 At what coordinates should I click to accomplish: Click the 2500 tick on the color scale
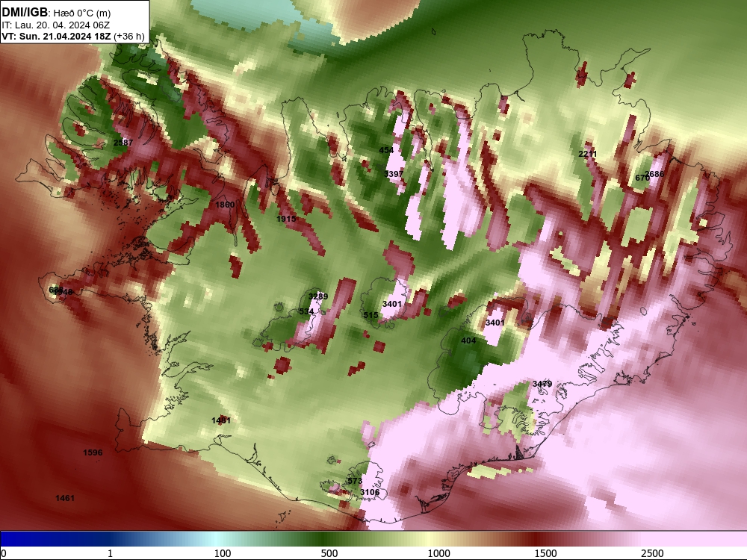(652, 553)
